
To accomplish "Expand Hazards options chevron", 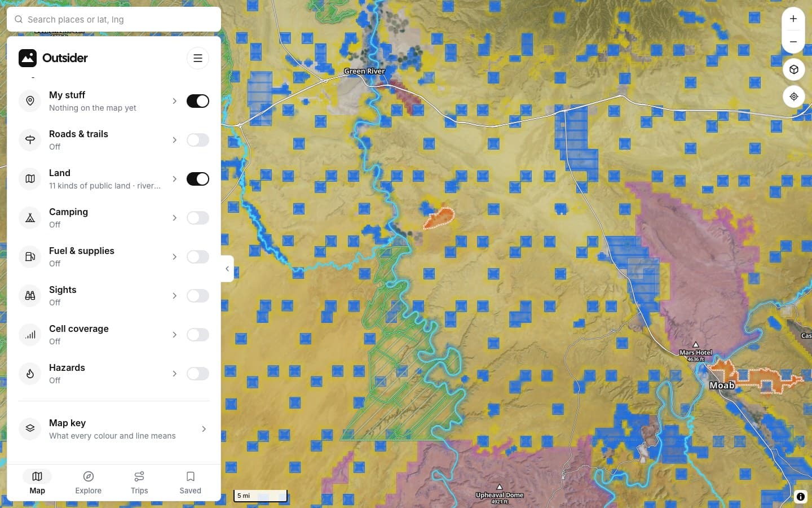I will (175, 374).
